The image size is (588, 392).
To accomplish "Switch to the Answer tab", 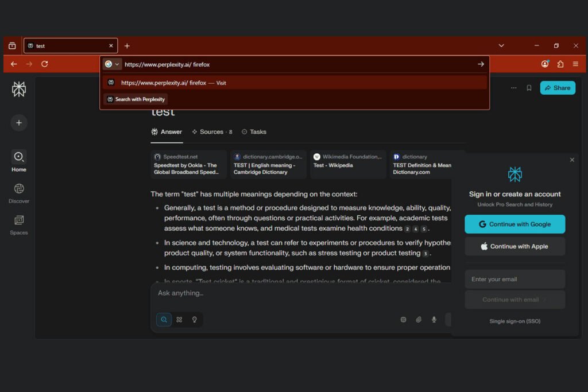I will tap(167, 132).
